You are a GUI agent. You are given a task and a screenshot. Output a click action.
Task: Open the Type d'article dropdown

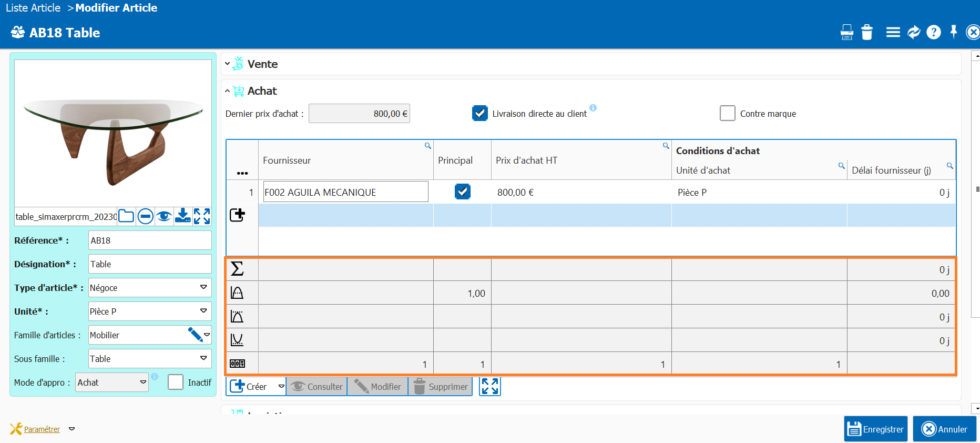point(203,287)
